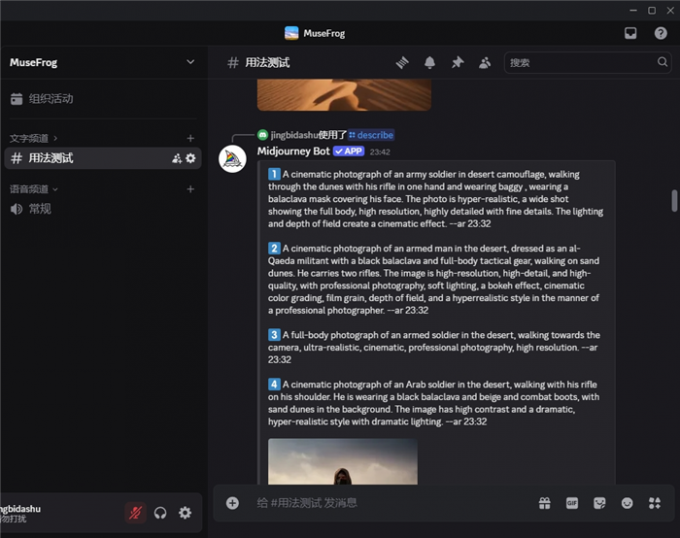Click the describe command link
This screenshot has width=680, height=538.
click(371, 135)
